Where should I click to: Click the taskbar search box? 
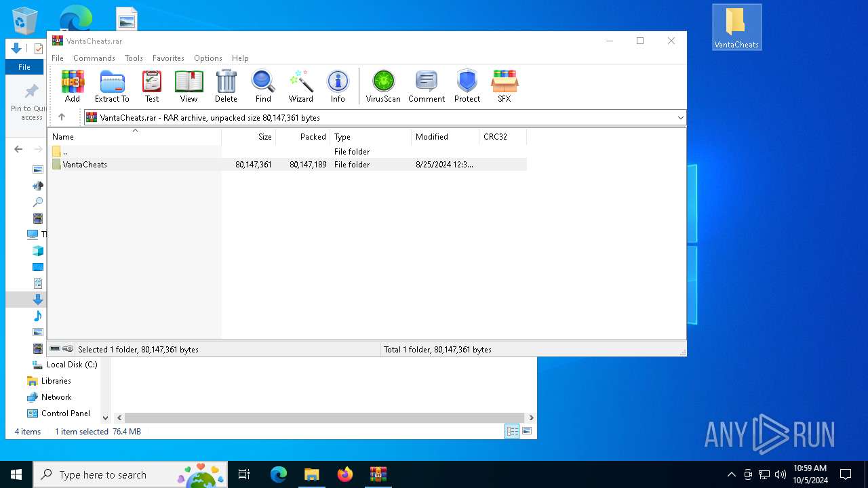[x=130, y=474]
